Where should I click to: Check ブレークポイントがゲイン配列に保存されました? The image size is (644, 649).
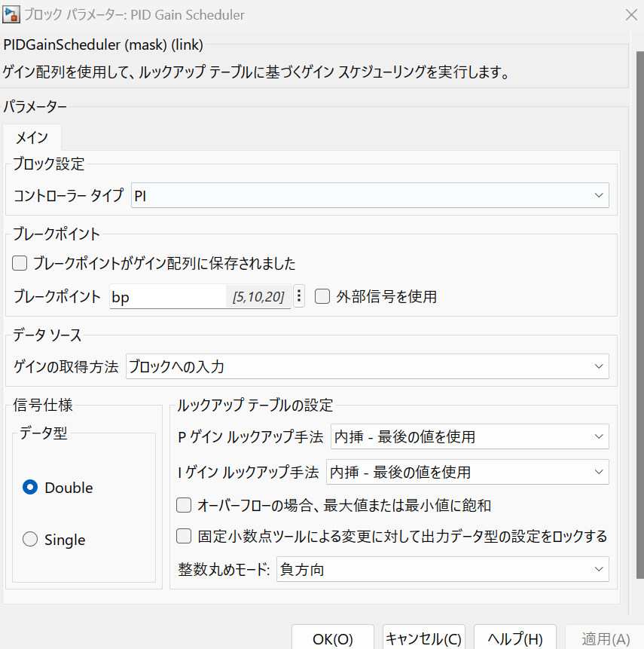19,264
